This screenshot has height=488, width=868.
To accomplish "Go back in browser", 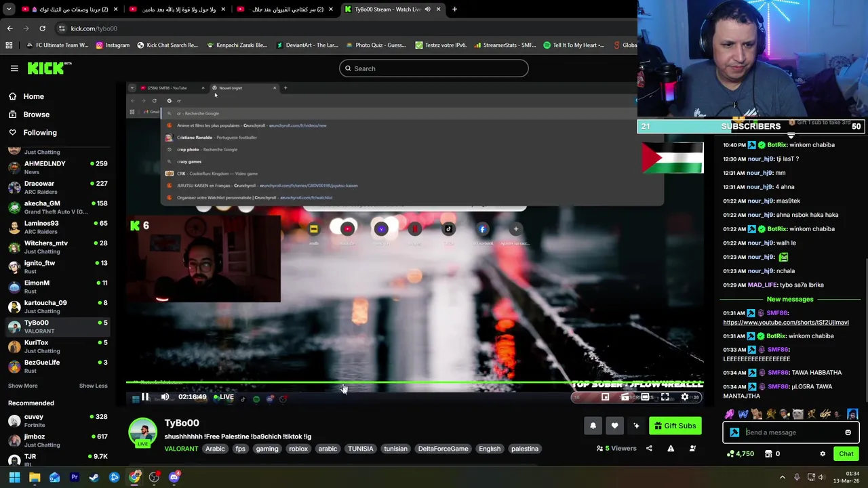I will (x=9, y=28).
